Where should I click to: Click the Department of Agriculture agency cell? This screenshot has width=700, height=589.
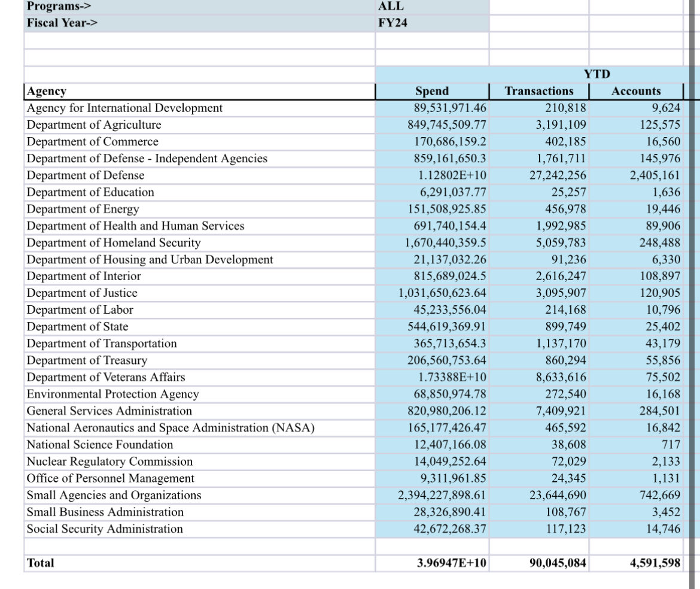tap(199, 125)
